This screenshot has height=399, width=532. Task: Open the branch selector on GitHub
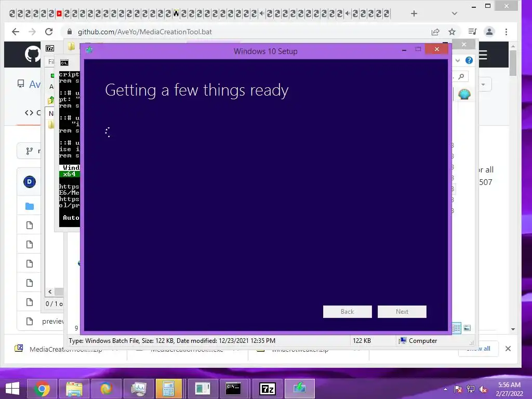click(30, 151)
